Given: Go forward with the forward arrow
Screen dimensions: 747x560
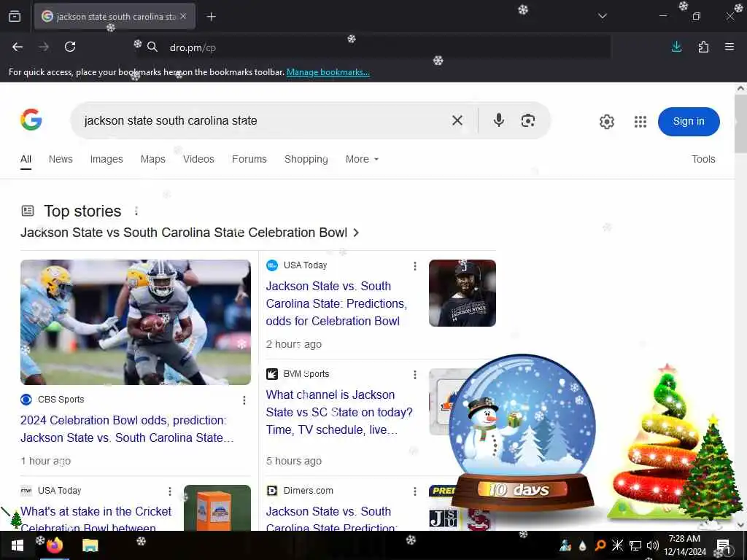Looking at the screenshot, I should 44,47.
